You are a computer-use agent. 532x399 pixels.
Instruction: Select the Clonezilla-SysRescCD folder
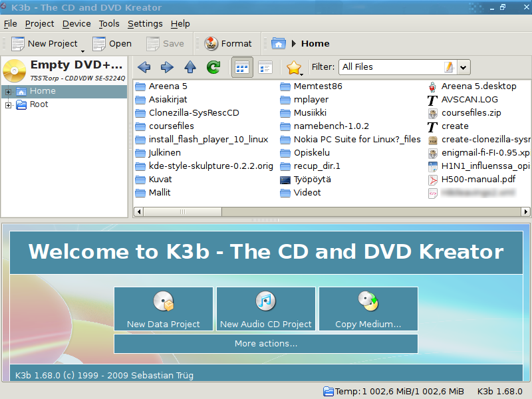point(188,112)
